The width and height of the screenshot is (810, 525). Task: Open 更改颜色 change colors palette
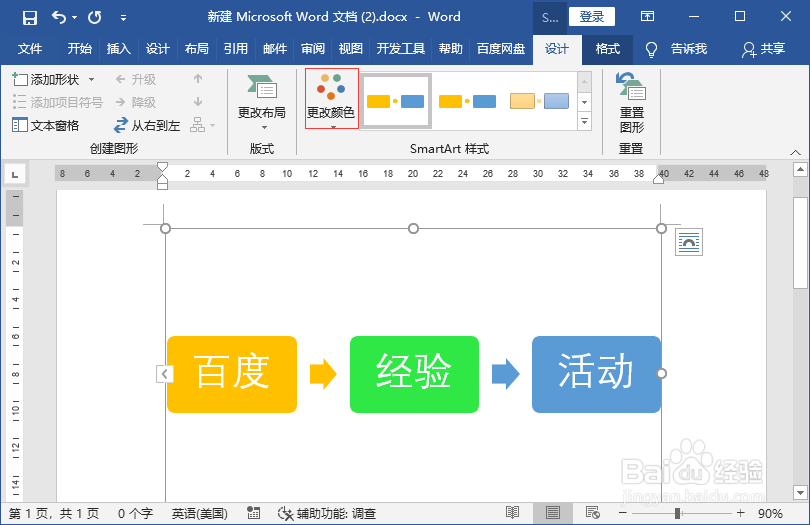coord(332,99)
